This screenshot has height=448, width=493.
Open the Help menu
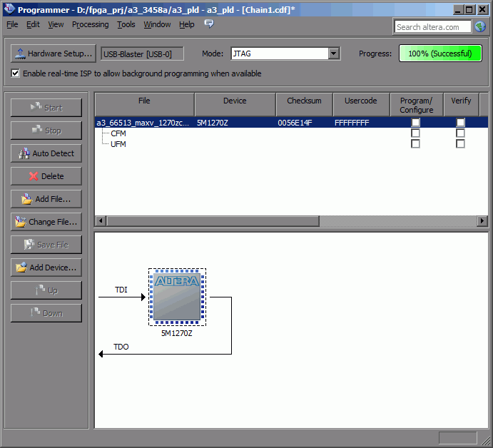(x=187, y=24)
